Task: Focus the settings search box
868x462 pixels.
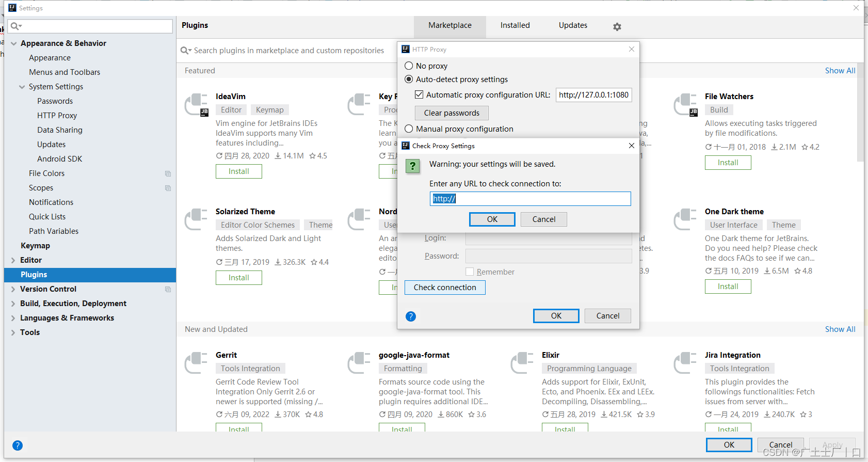Action: click(90, 26)
